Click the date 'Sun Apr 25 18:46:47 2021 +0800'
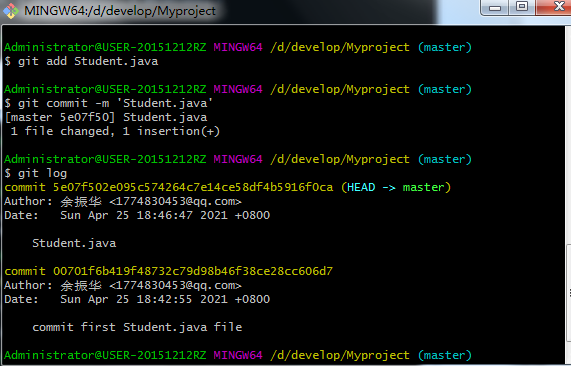571x366 pixels. [x=165, y=215]
